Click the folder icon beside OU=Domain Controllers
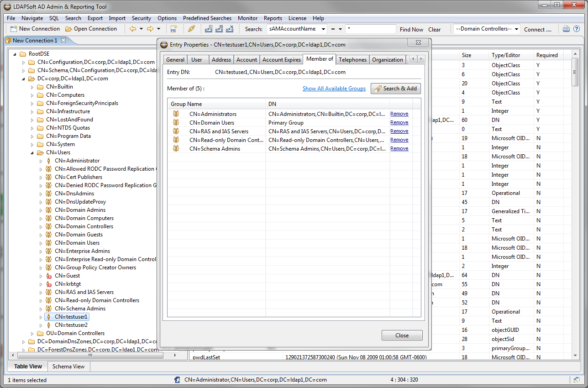588x388 pixels. pyautogui.click(x=40, y=333)
